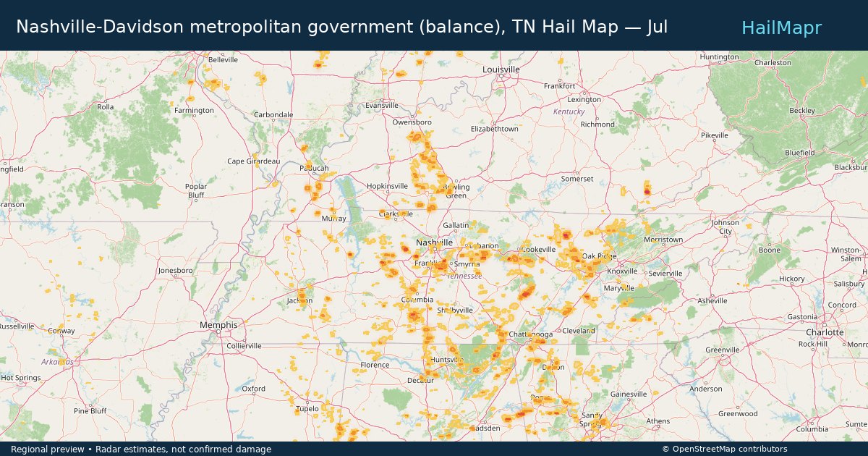This screenshot has height=456, width=868.
Task: Click the Paducah city label
Action: point(315,168)
